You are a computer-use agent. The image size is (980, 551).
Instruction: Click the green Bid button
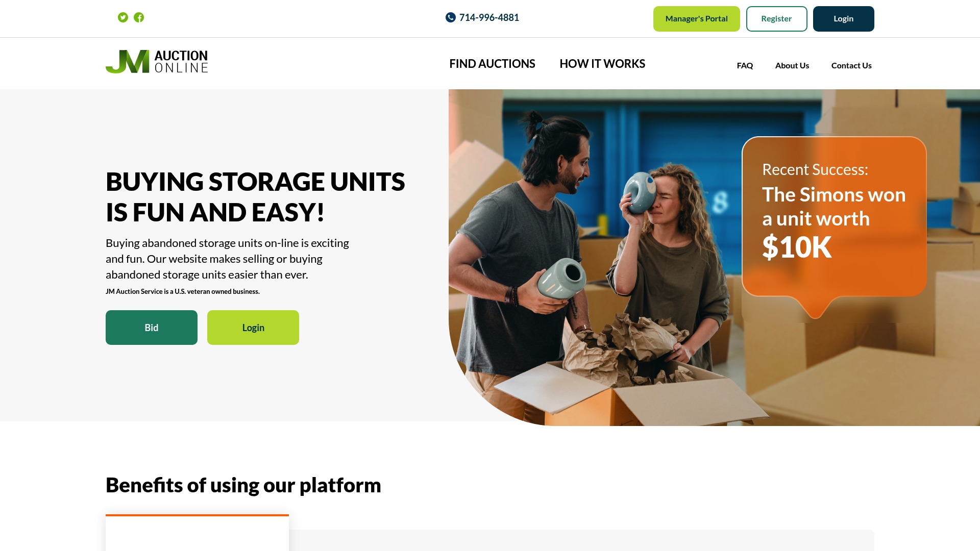(152, 328)
